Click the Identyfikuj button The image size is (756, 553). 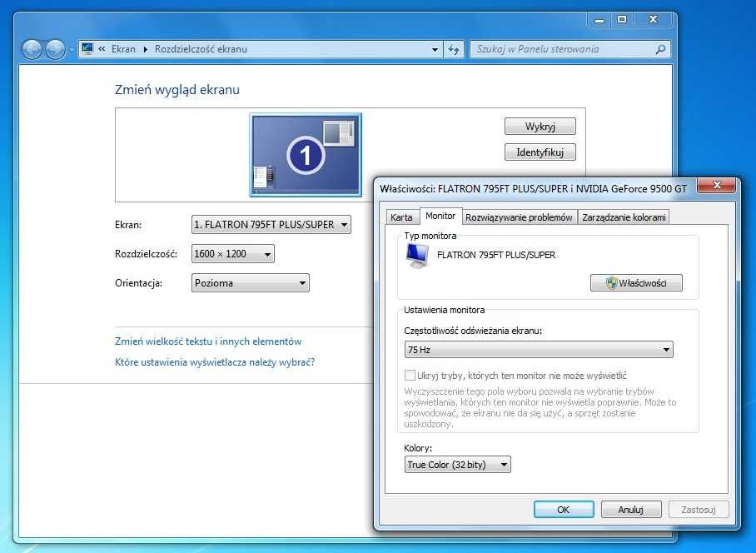[540, 152]
